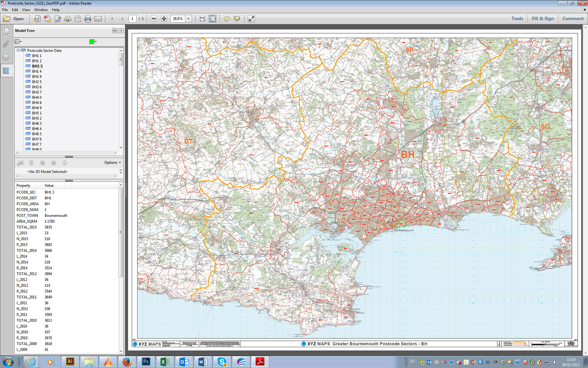Open the Options dropdown in Model Tree
The image size is (588, 368).
(x=113, y=162)
